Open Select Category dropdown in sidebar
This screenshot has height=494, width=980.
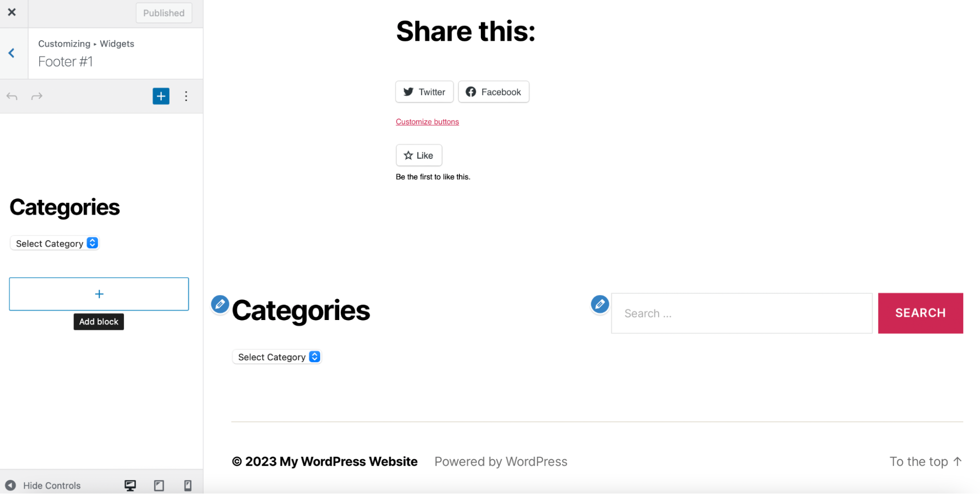click(55, 244)
